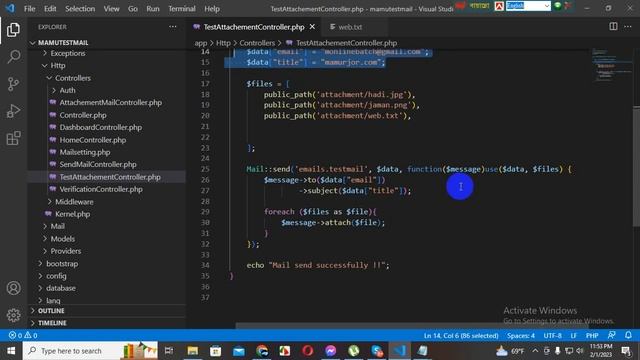The height and width of the screenshot is (360, 640).
Task: Expand the Providers folder
Action: tap(65, 251)
